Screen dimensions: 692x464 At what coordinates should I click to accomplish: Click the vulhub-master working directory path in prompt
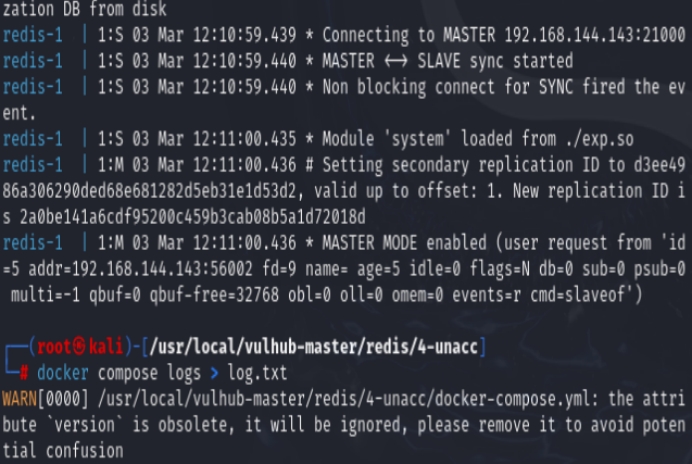point(318,348)
